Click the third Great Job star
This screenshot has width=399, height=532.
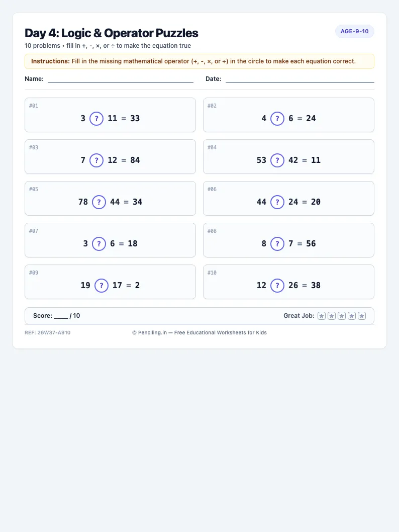342,316
